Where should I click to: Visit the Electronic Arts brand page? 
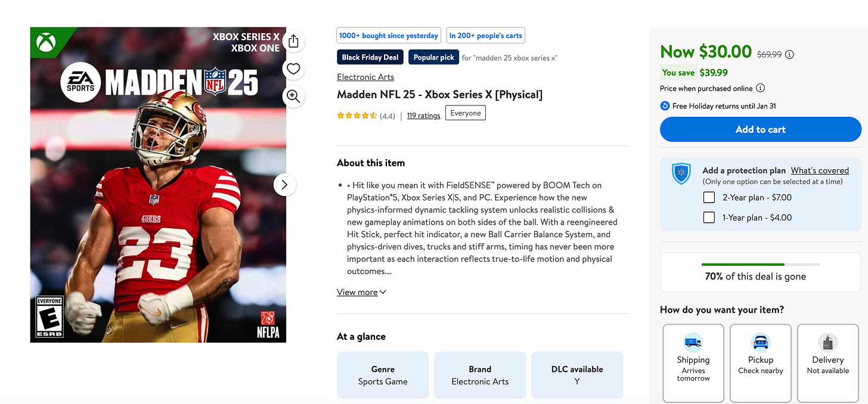click(365, 76)
